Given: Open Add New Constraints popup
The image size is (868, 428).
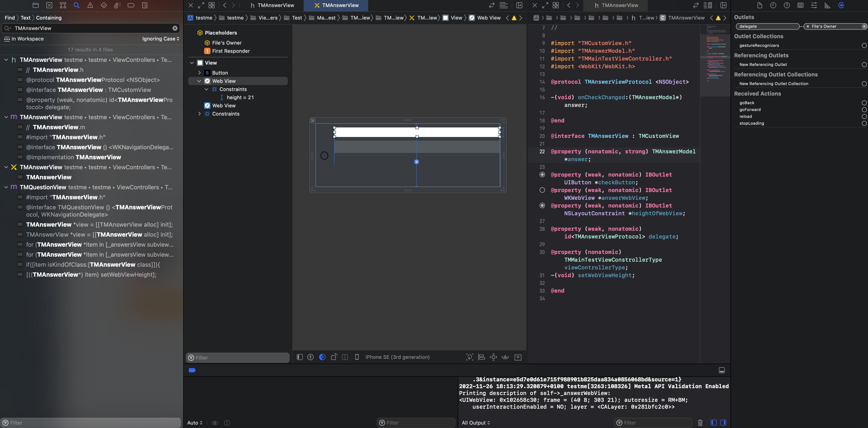Looking at the screenshot, I should point(493,357).
